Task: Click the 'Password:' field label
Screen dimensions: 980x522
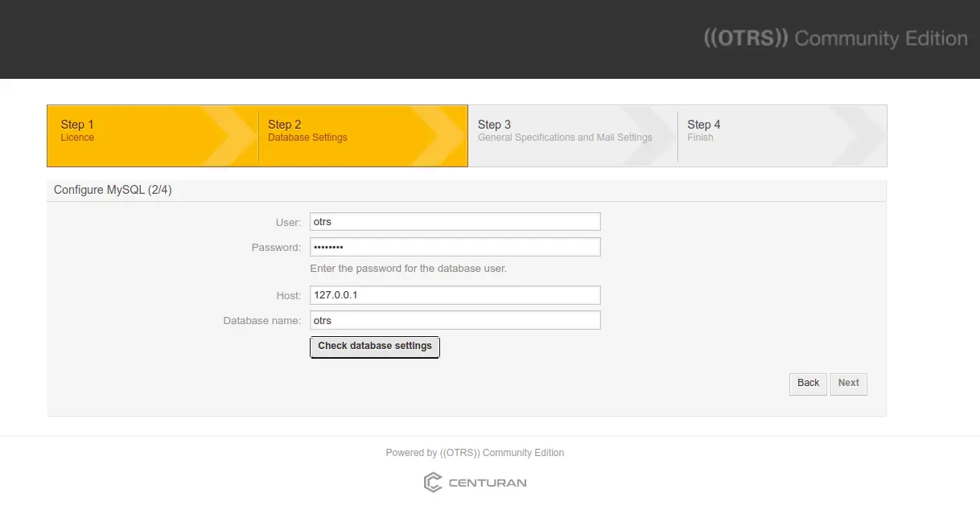Action: (276, 248)
